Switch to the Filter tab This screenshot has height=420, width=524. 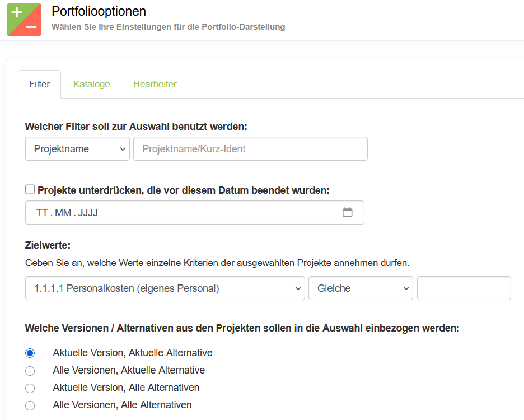[39, 84]
